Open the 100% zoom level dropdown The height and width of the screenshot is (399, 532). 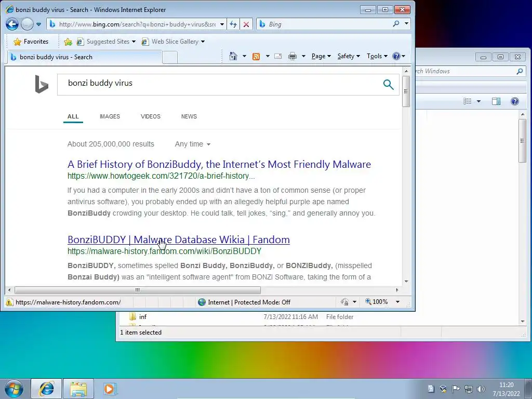point(397,302)
